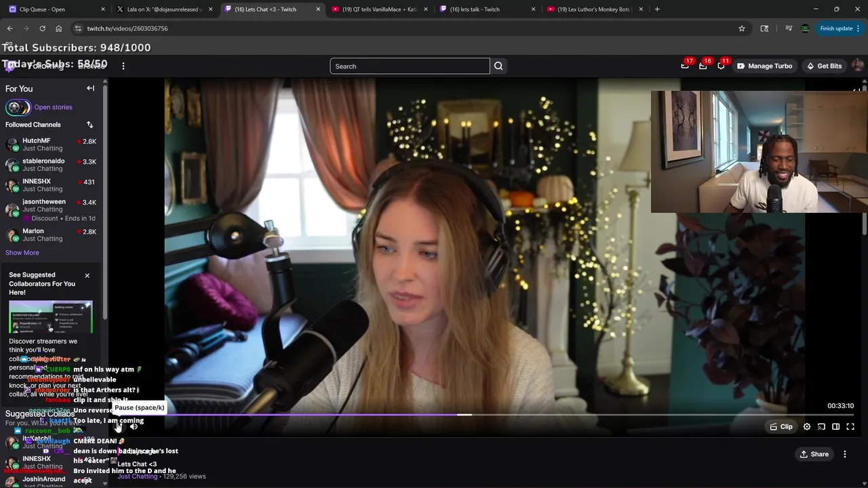Bookmark this page with the star icon
This screenshot has width=868, height=488.
pos(742,28)
